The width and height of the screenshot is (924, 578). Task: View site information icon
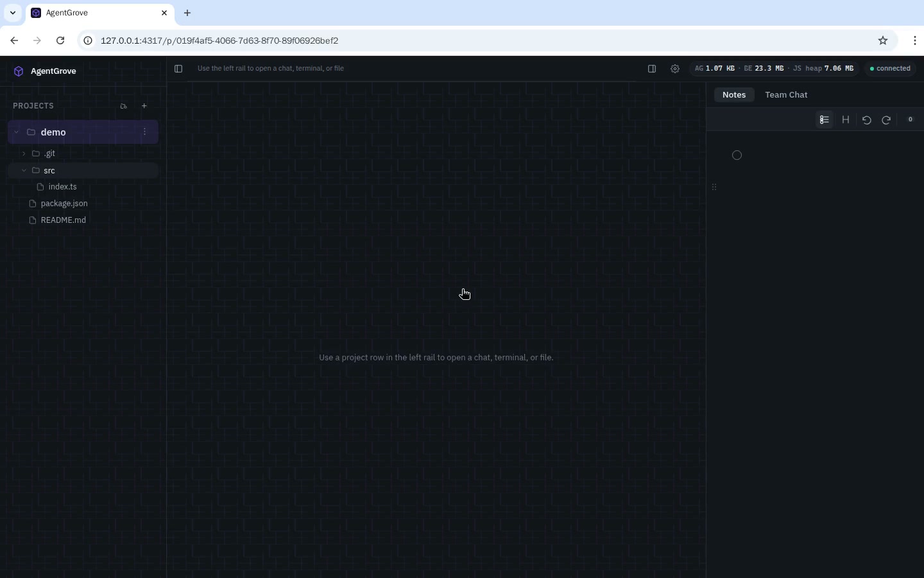pos(89,41)
